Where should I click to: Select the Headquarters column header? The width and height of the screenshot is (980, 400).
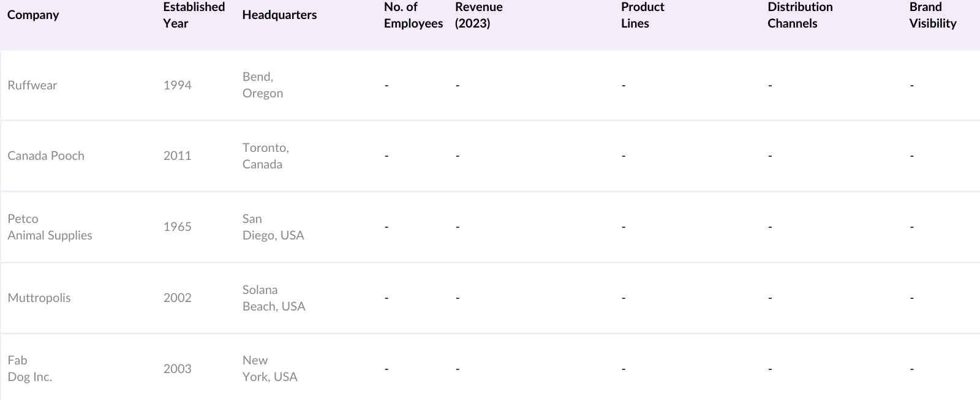(x=279, y=15)
